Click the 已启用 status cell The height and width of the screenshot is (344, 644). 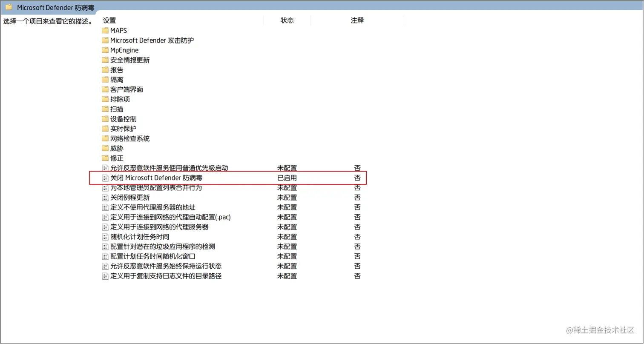(287, 178)
